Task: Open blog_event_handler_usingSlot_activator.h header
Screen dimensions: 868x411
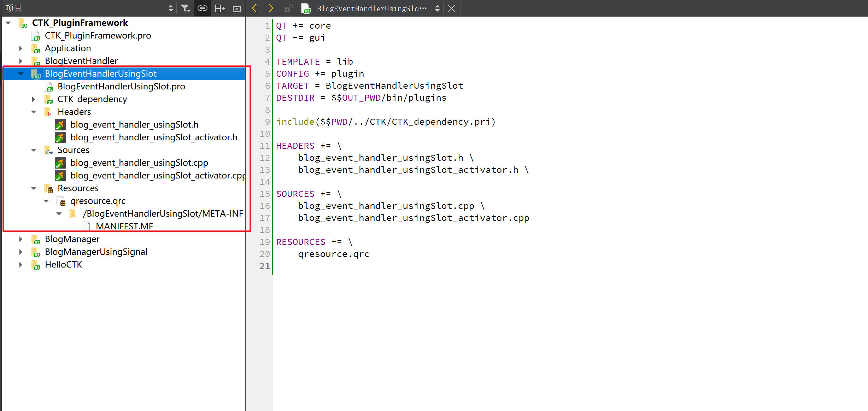Action: pos(154,137)
